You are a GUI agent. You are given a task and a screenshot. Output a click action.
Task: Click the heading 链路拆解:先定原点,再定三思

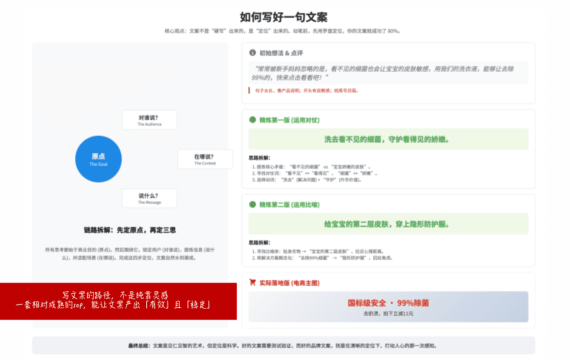130,230
